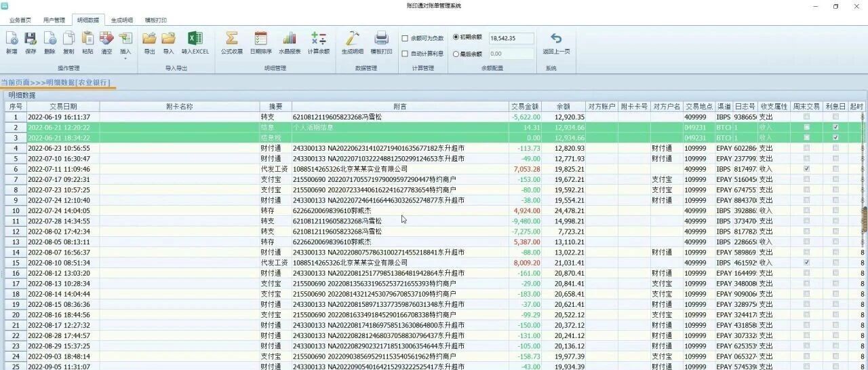Click the 保存 (save) floppy icon
This screenshot has width=868, height=370.
(x=31, y=39)
